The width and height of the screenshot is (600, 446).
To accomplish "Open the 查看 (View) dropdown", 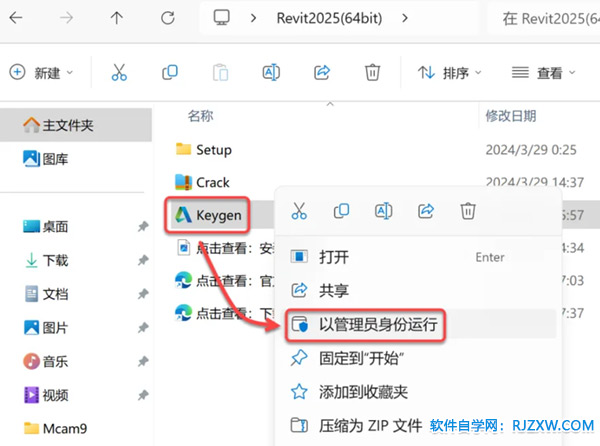I will coord(543,72).
